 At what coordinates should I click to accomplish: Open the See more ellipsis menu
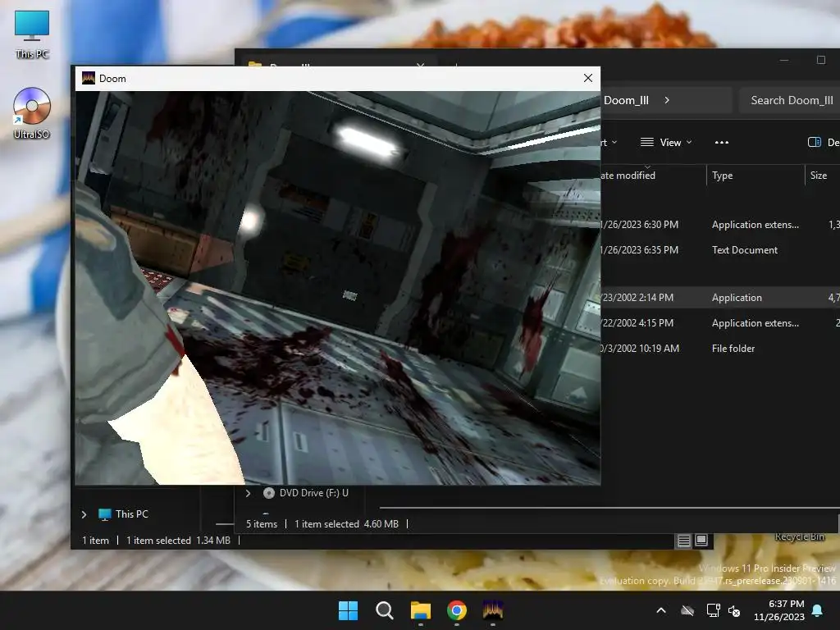tap(722, 143)
